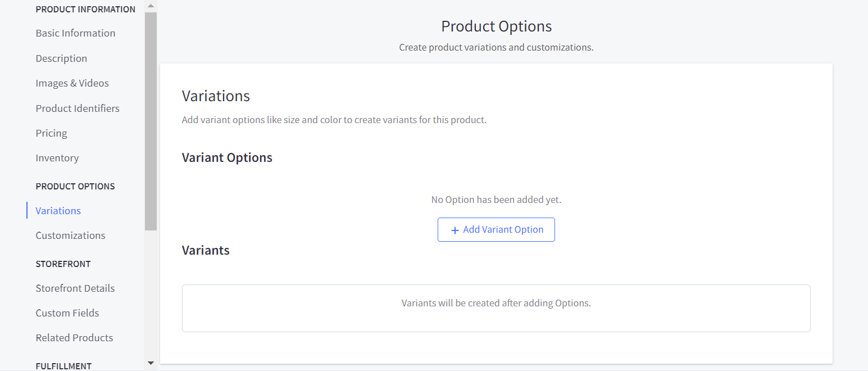Click the plus icon in Add Variant Option
Viewport: 868px width, 371px height.
(455, 230)
